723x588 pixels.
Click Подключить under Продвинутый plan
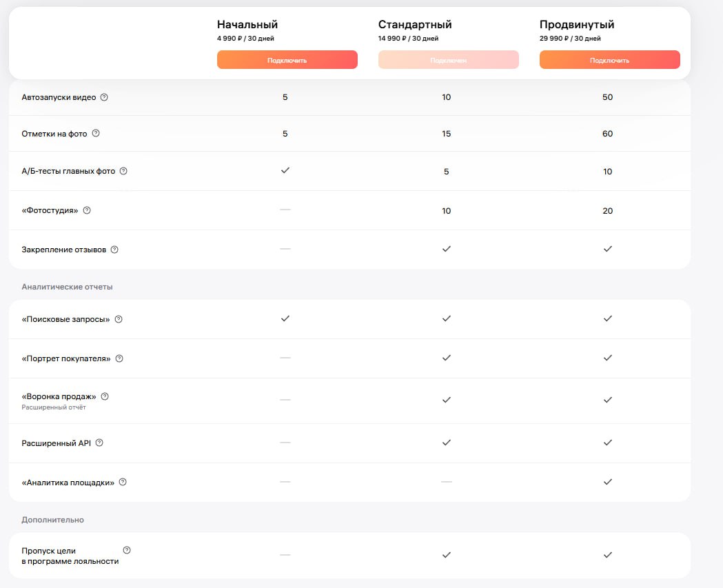pyautogui.click(x=609, y=60)
